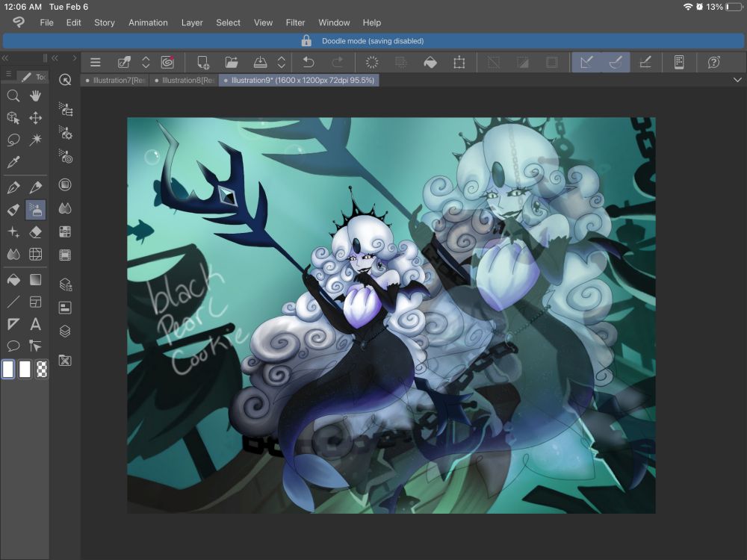Open the hamburger menu in command bar
747x560 pixels.
tap(96, 63)
